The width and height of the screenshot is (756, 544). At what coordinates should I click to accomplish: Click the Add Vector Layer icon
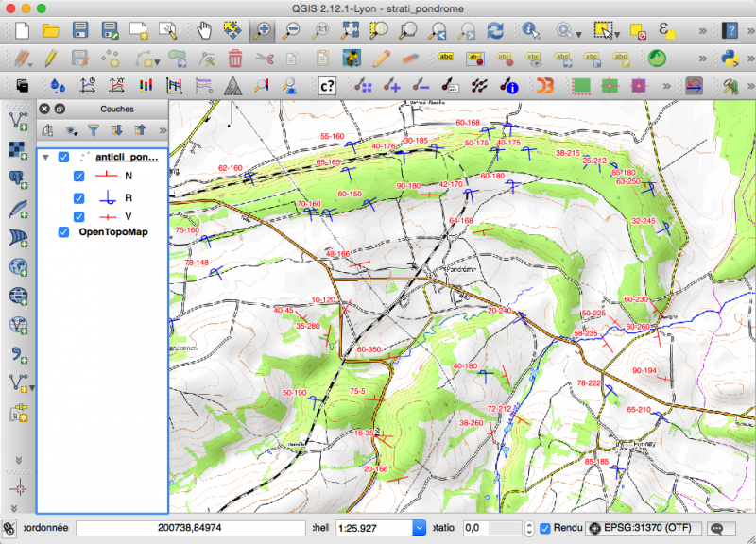pyautogui.click(x=18, y=120)
